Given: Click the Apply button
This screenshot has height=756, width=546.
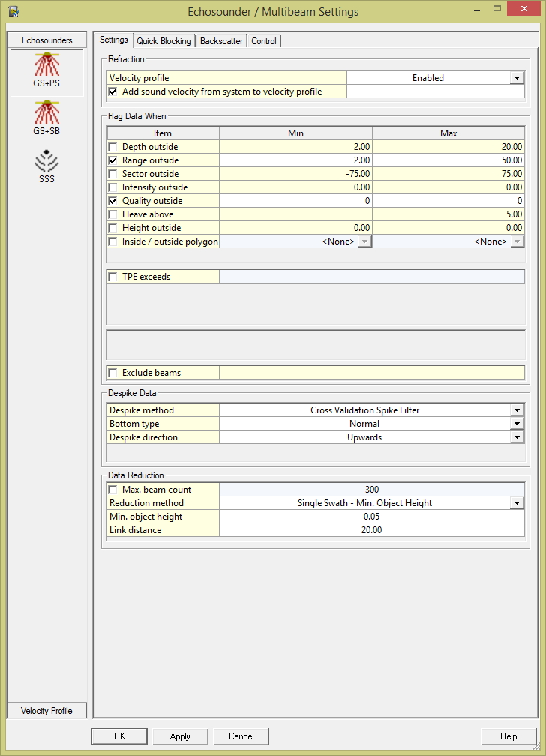Looking at the screenshot, I should pyautogui.click(x=180, y=736).
